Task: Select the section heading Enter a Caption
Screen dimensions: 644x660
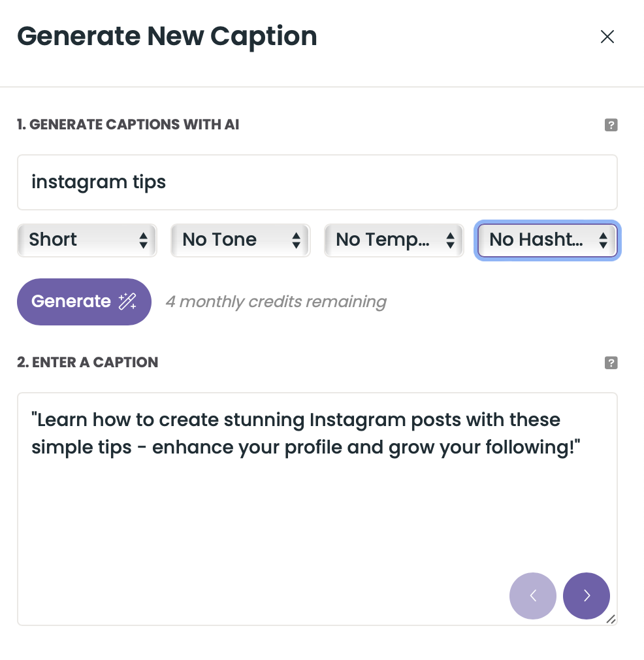Action: (x=88, y=362)
